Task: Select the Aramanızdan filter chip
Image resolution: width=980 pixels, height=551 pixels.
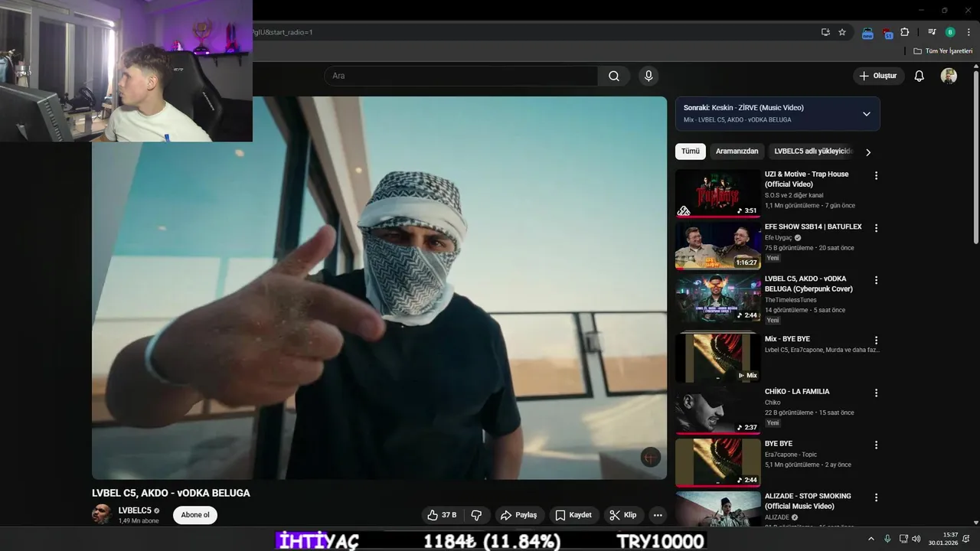Action: point(737,152)
